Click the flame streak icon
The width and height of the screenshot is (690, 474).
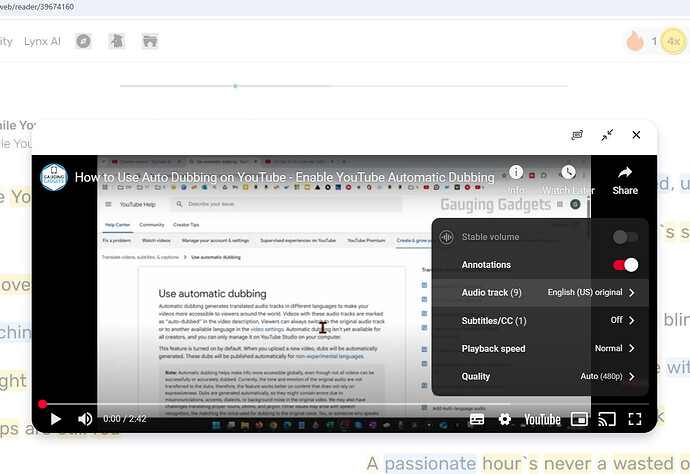[635, 41]
